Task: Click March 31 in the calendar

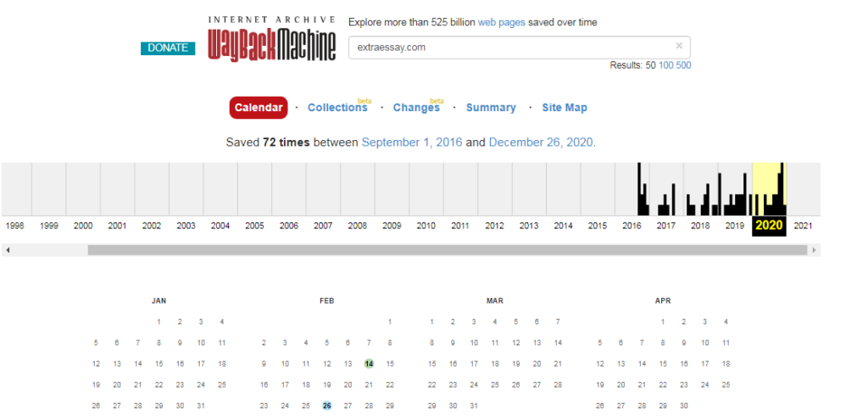Action: tap(473, 406)
